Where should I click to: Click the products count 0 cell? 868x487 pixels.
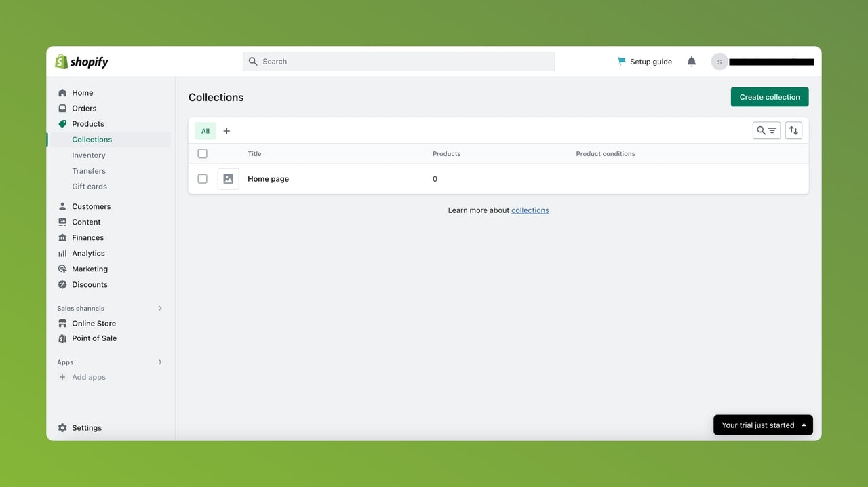point(435,179)
